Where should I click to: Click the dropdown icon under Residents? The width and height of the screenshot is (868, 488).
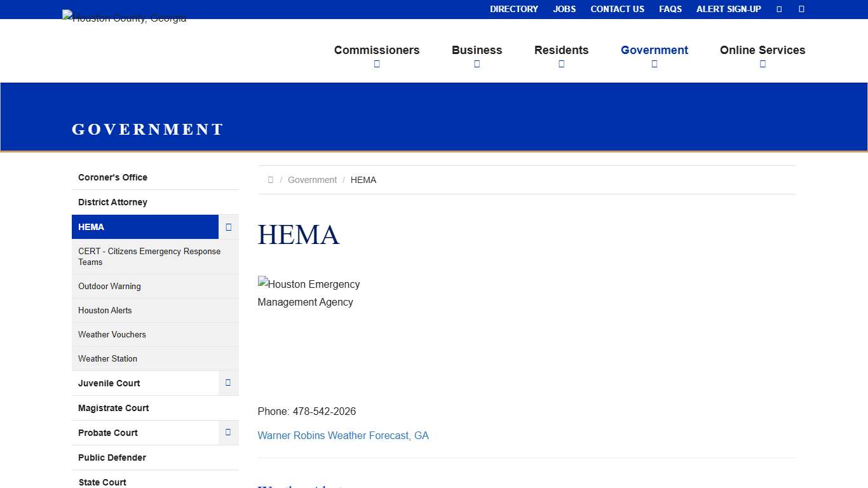coord(561,64)
